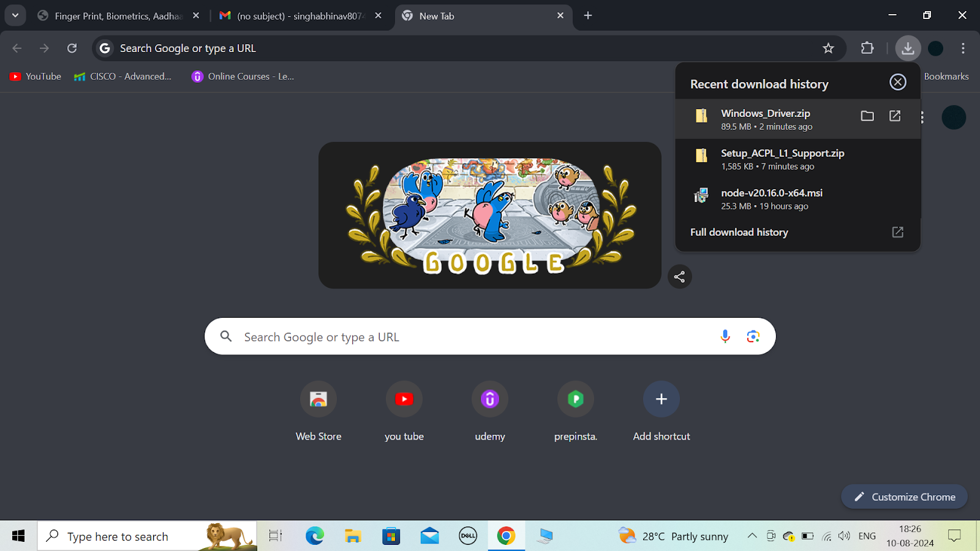Reload the current page

tap(72, 48)
